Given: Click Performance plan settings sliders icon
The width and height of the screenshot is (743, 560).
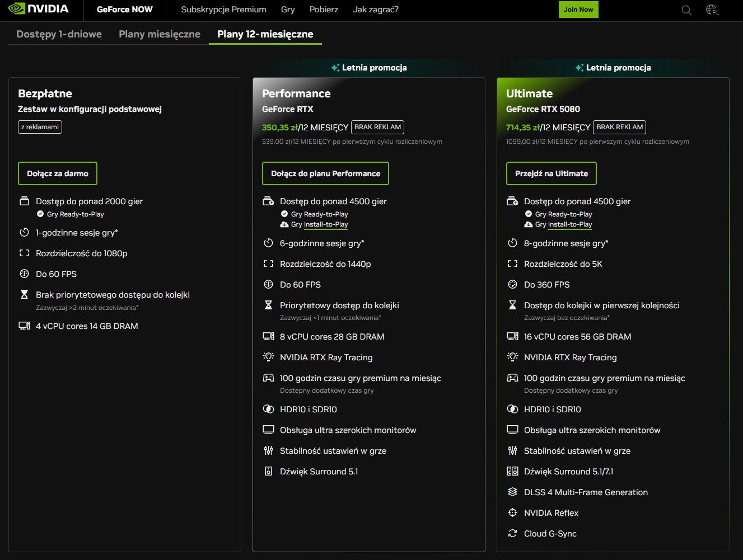Looking at the screenshot, I should pos(268,450).
